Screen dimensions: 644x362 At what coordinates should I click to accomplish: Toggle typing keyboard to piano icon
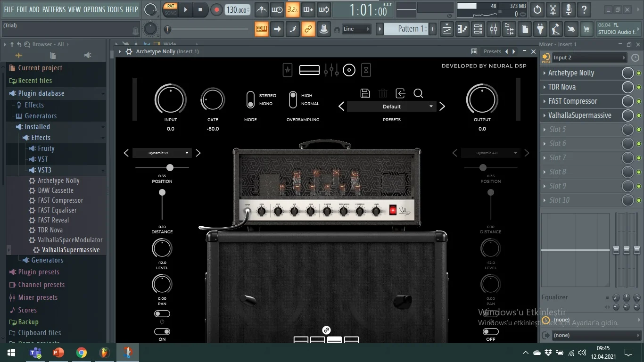tap(262, 29)
